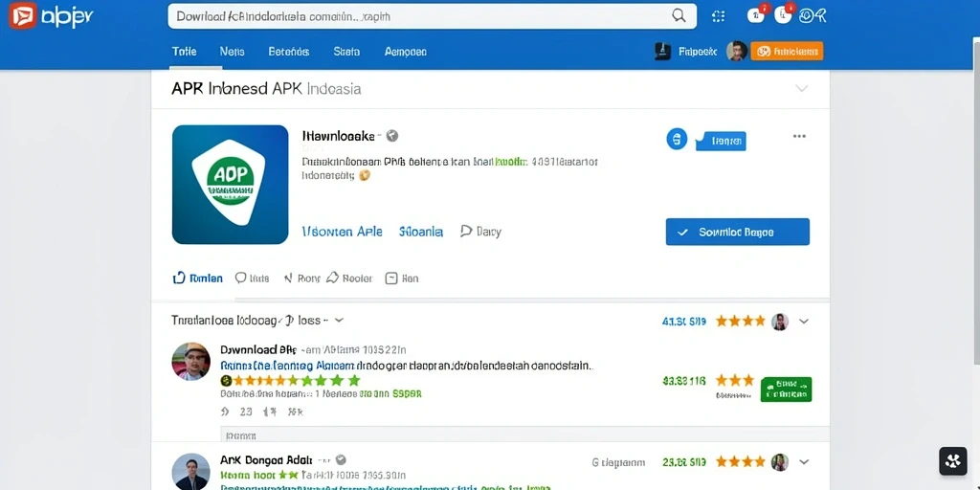
Task: Click the verified badge beside ArK Bongoa Adah
Action: pos(342,459)
